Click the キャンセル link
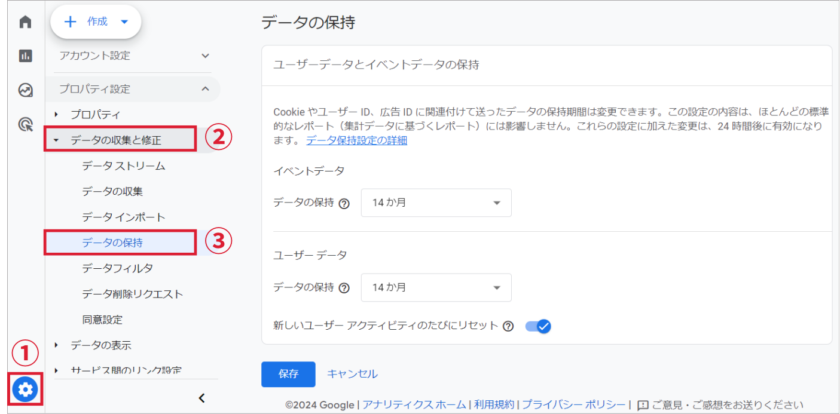 pyautogui.click(x=352, y=374)
